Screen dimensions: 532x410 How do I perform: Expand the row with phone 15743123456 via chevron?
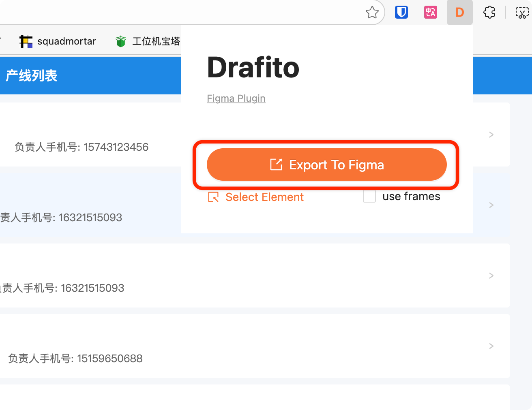(x=491, y=135)
